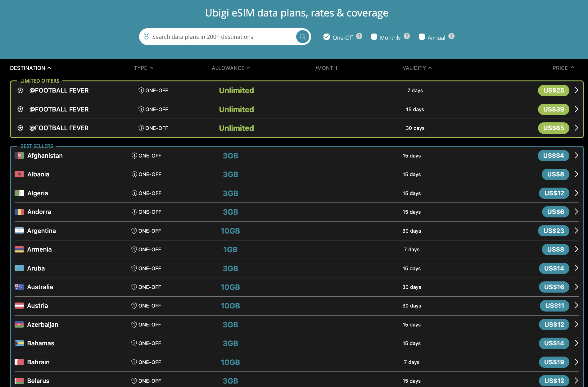The height and width of the screenshot is (387, 588).
Task: Expand the Afghanistan plan chevron
Action: [577, 156]
